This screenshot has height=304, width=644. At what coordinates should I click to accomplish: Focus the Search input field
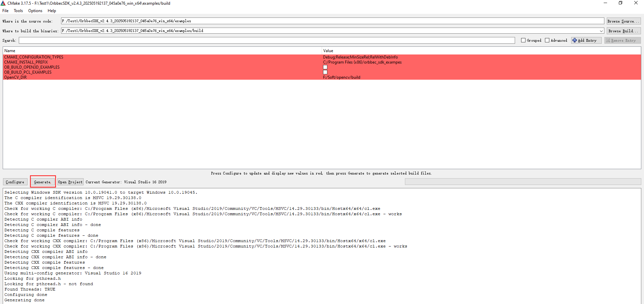[267, 40]
